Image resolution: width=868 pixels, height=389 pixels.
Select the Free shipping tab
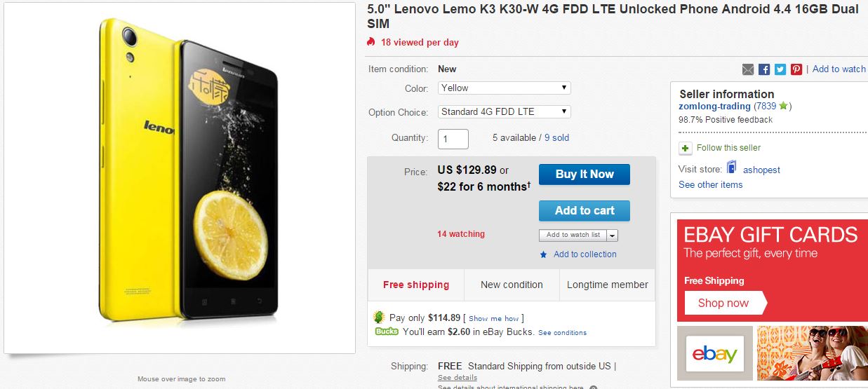click(x=415, y=285)
